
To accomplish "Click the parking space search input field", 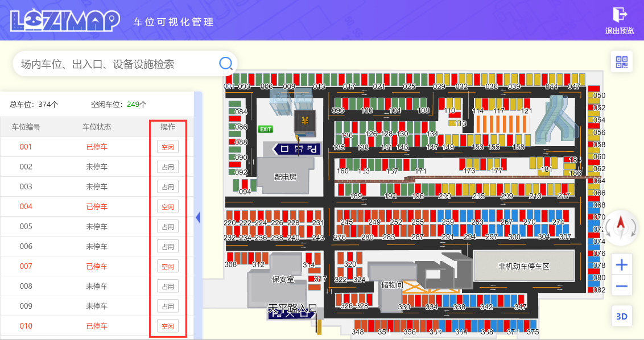I will point(117,64).
